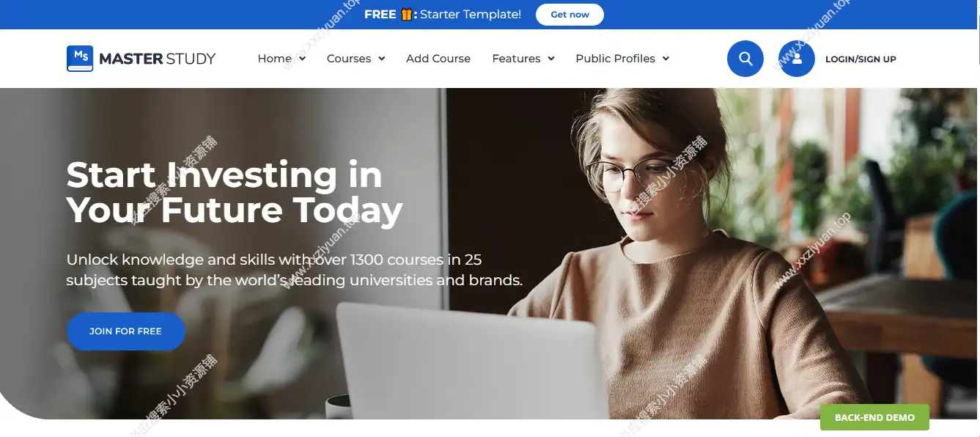This screenshot has height=437, width=980.
Task: Click the MS book logo icon
Action: (80, 59)
